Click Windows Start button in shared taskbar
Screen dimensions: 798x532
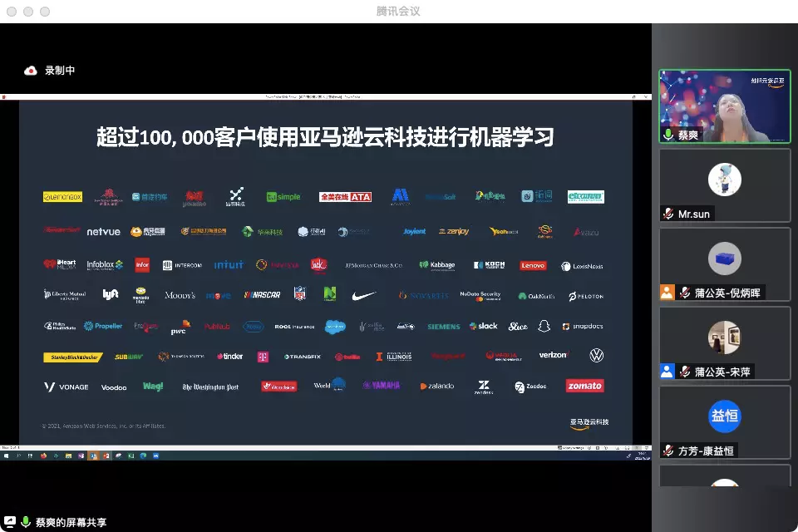click(6, 456)
